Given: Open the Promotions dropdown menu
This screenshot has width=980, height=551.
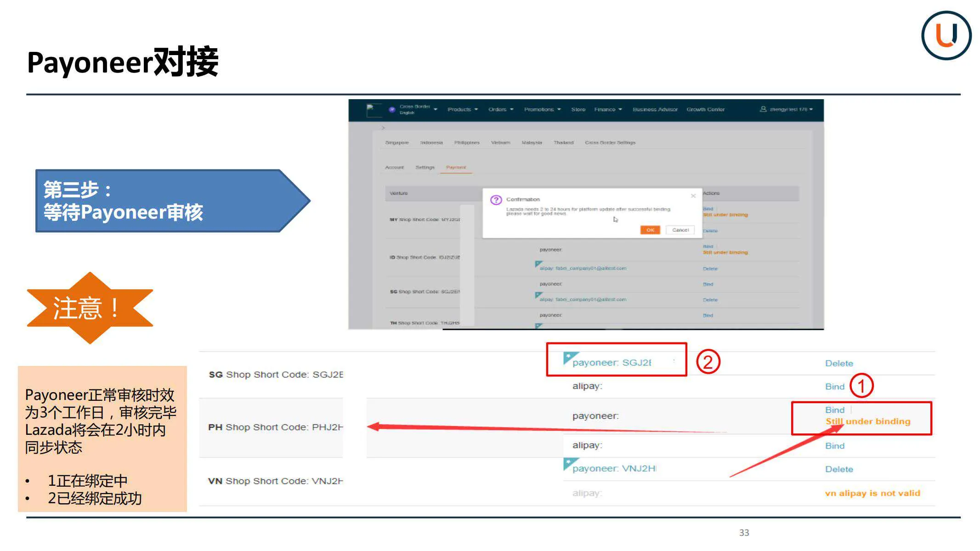Looking at the screenshot, I should [542, 110].
